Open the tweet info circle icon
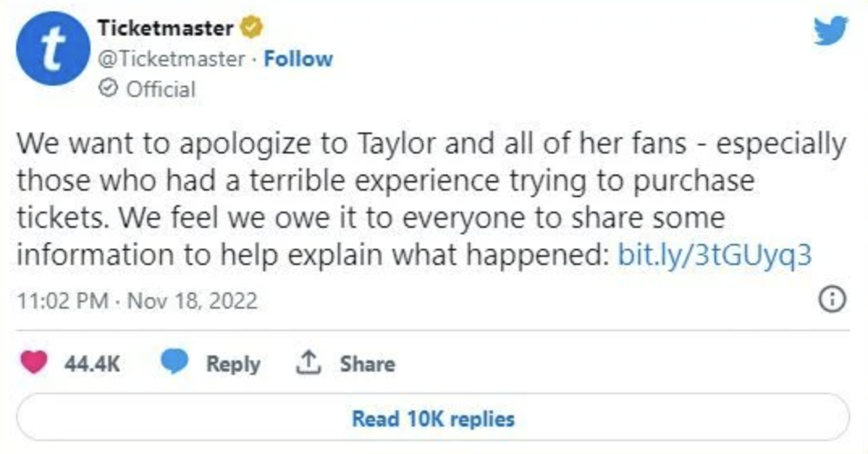The height and width of the screenshot is (454, 868). (x=832, y=300)
